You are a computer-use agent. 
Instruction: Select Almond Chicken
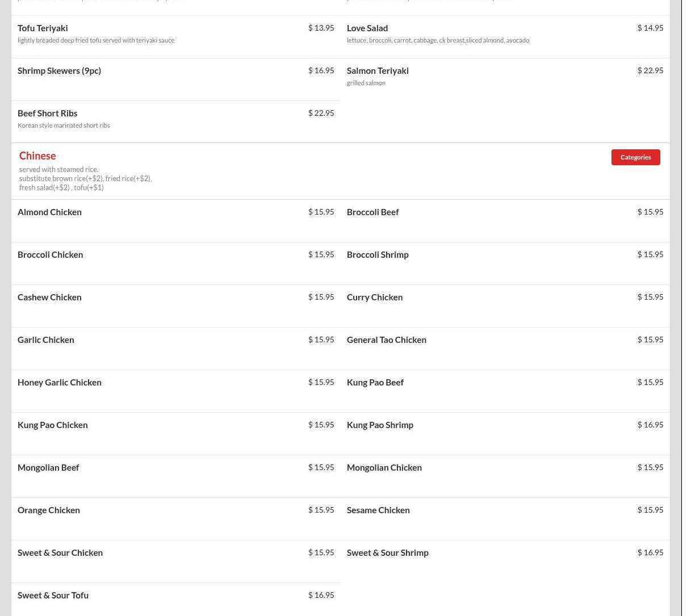[49, 212]
